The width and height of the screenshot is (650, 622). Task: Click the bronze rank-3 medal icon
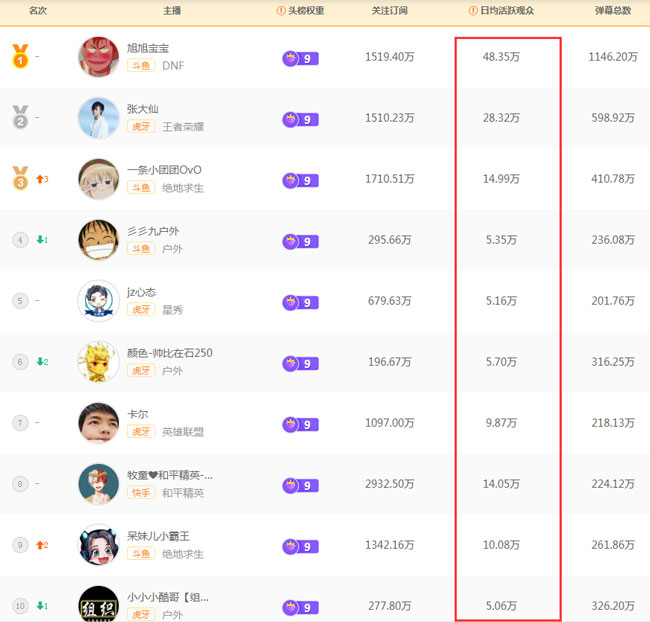tap(20, 179)
